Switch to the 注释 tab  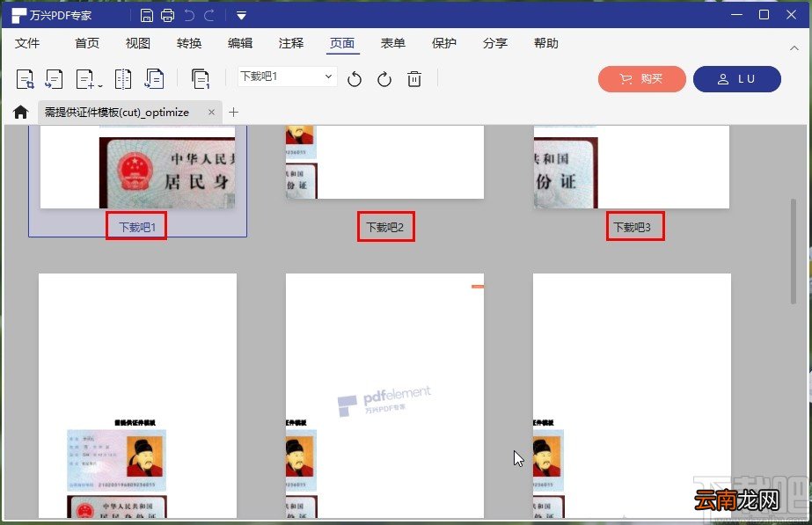click(291, 43)
